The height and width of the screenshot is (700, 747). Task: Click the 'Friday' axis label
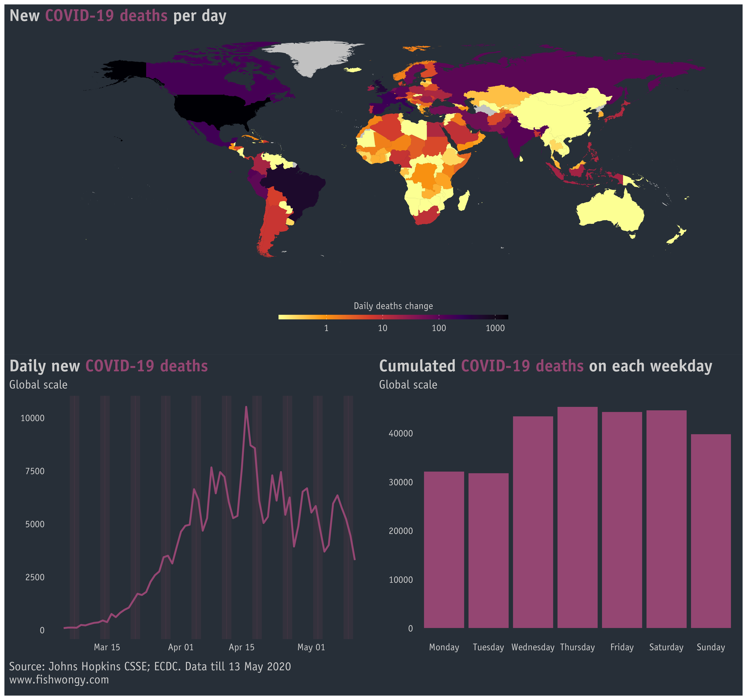(x=622, y=647)
